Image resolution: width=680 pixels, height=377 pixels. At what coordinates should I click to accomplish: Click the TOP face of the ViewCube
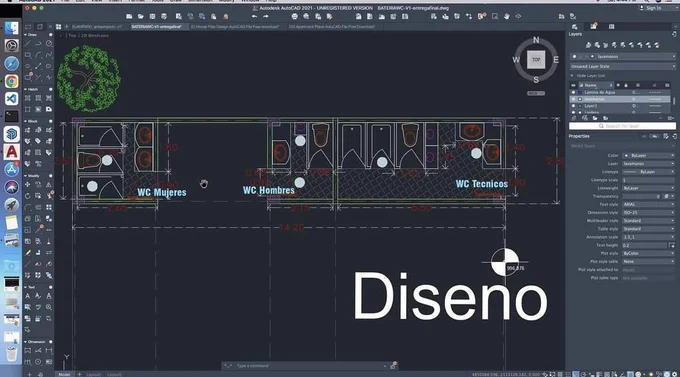(536, 60)
